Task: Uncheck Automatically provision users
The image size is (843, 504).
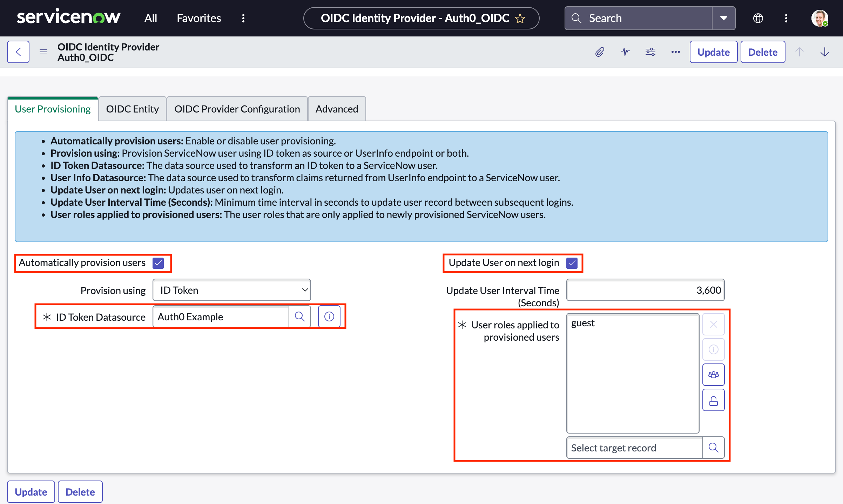Action: (x=158, y=263)
